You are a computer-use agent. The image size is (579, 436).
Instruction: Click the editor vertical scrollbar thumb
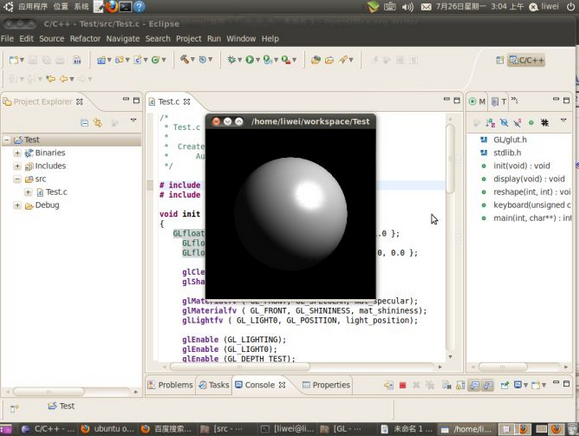[450, 158]
